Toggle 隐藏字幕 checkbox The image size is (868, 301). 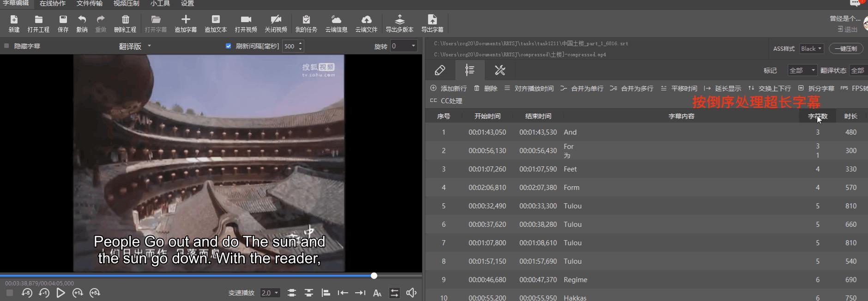click(6, 46)
